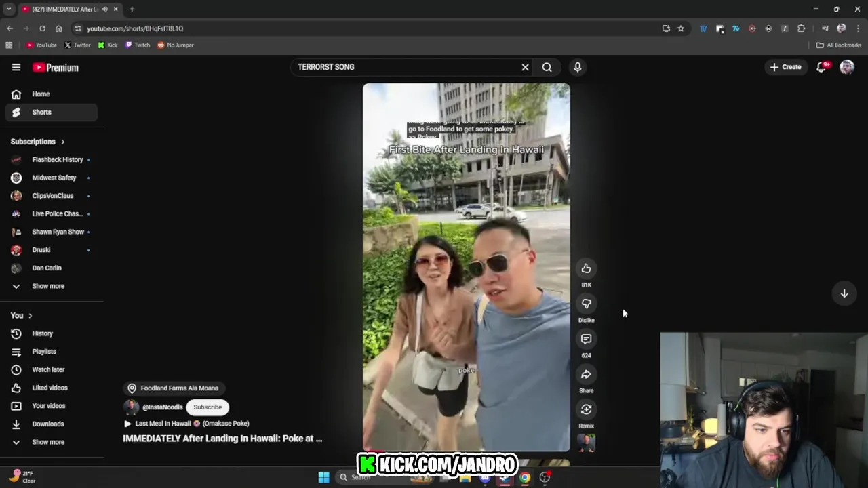The image size is (868, 488).
Task: Dislike the Short with thumbs down
Action: click(586, 304)
